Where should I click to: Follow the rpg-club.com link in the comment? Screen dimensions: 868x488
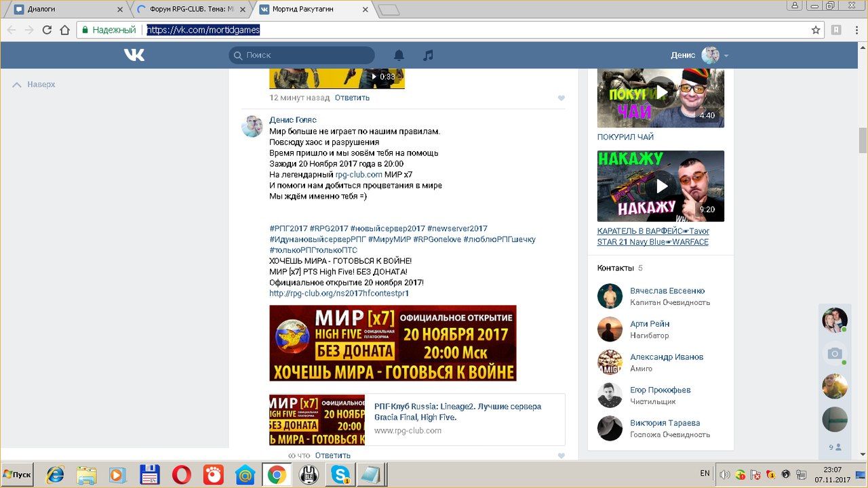click(359, 174)
